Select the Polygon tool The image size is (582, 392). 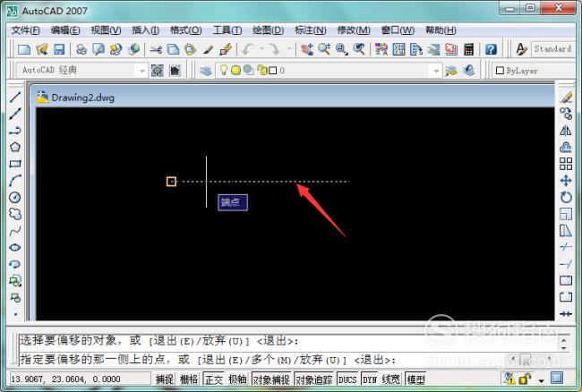[x=15, y=148]
